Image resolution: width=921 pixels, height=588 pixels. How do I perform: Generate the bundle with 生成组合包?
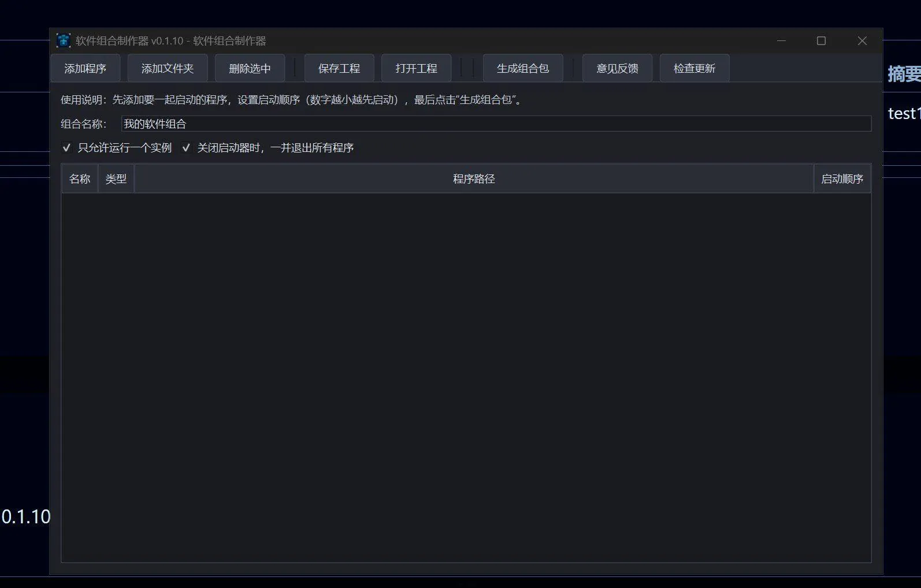click(523, 68)
